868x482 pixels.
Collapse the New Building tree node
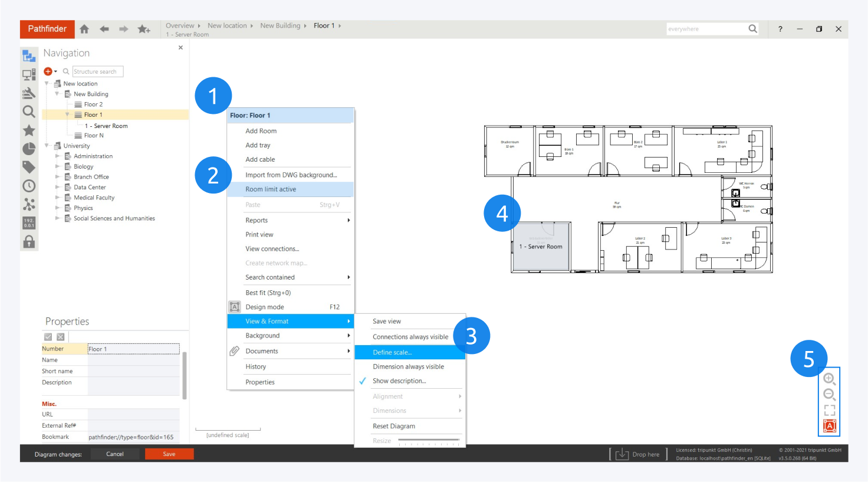coord(57,94)
